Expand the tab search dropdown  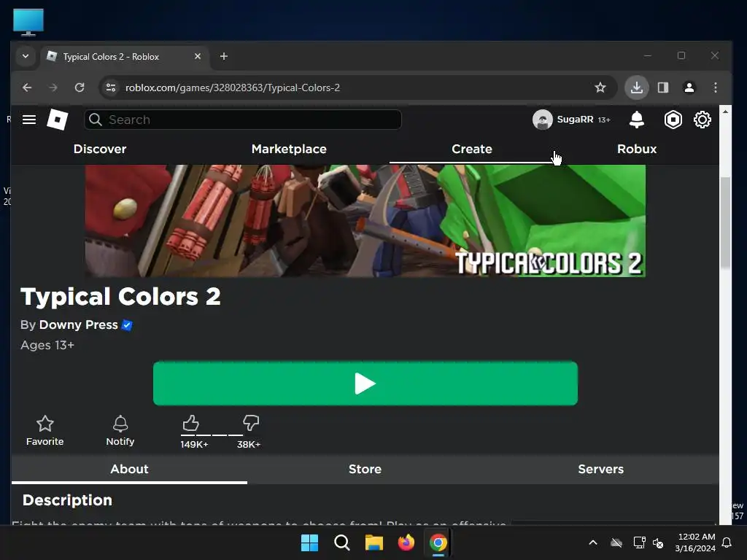(x=26, y=56)
